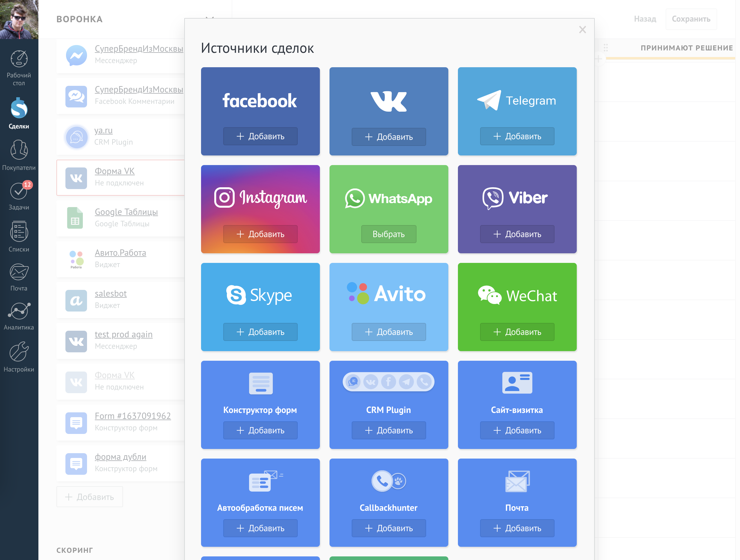Add CRM Plugin source
Screen dimensions: 740x560
tap(389, 430)
